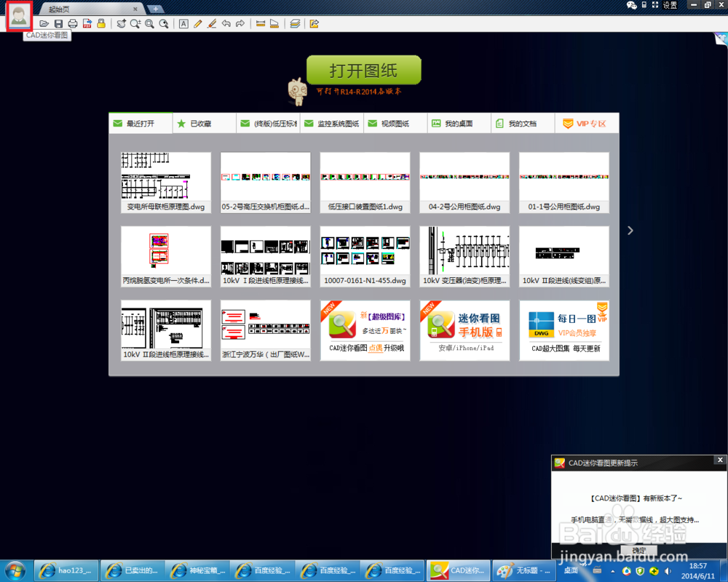Click the yellow lock icon
Screen dimensions: 728x582
(x=101, y=23)
